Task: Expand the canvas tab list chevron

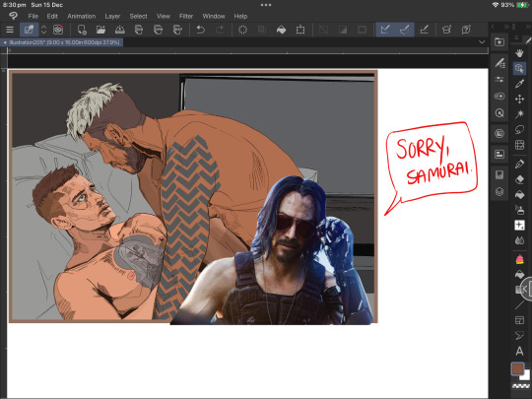Action: pyautogui.click(x=482, y=42)
